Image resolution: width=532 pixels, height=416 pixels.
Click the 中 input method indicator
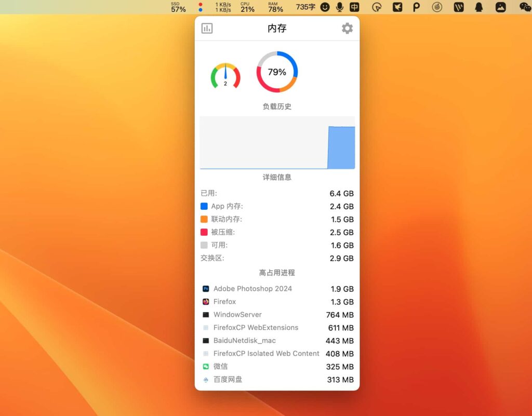[354, 7]
